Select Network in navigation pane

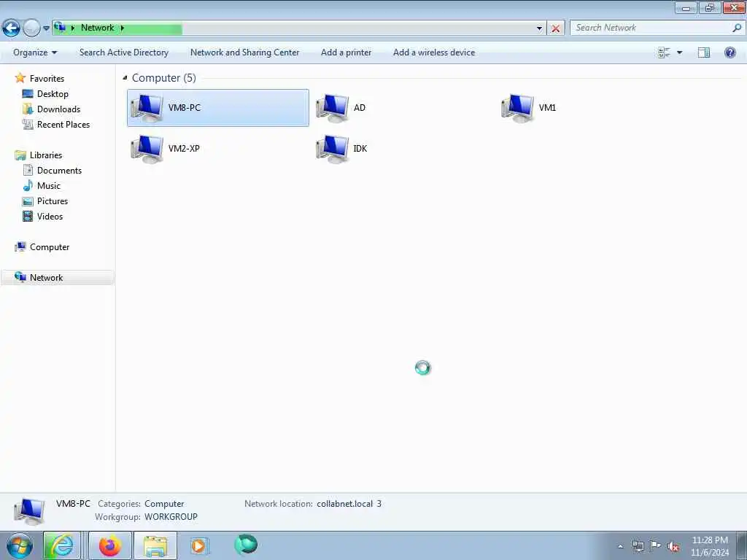[x=46, y=278]
